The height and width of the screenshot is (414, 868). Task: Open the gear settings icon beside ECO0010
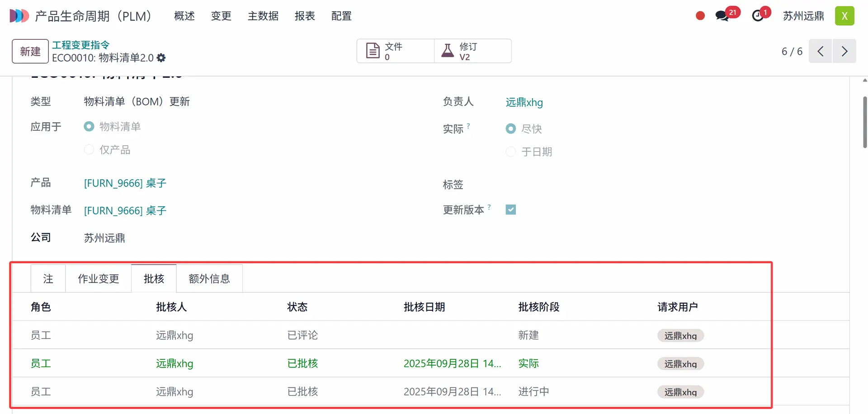(161, 58)
